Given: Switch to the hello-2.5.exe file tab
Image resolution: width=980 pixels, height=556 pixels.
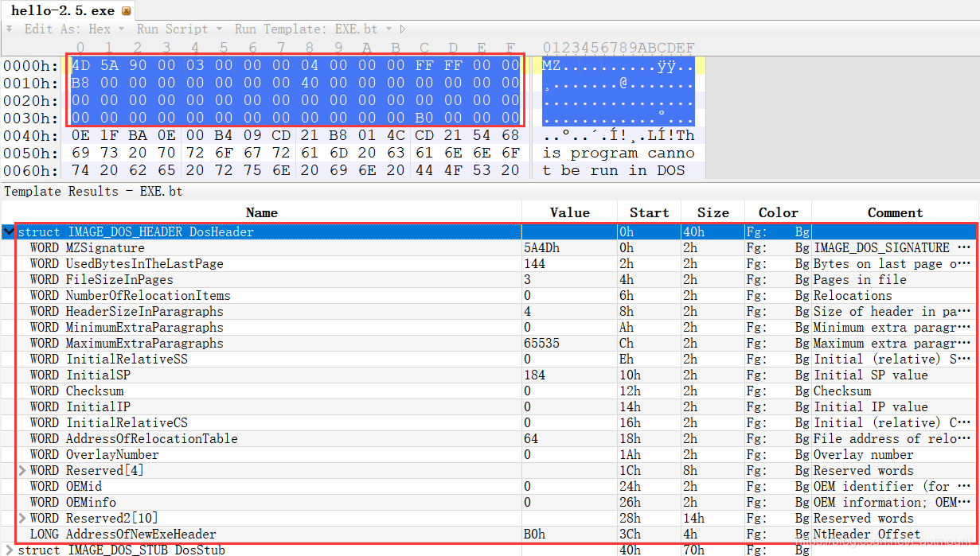Looking at the screenshot, I should pyautogui.click(x=68, y=11).
